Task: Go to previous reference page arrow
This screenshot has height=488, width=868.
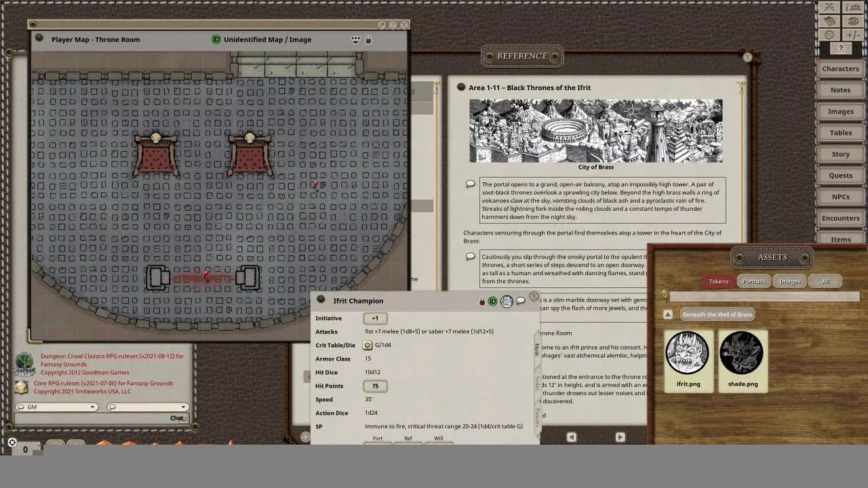Action: click(572, 437)
